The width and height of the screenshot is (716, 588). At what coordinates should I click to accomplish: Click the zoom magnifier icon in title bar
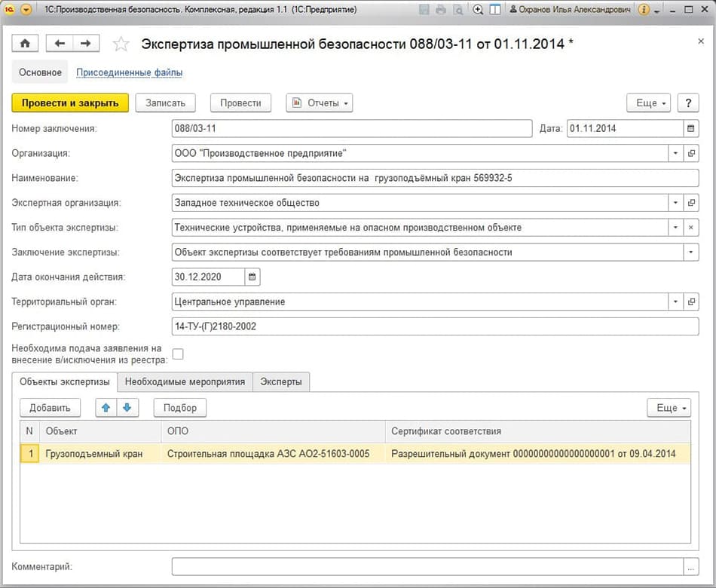478,9
